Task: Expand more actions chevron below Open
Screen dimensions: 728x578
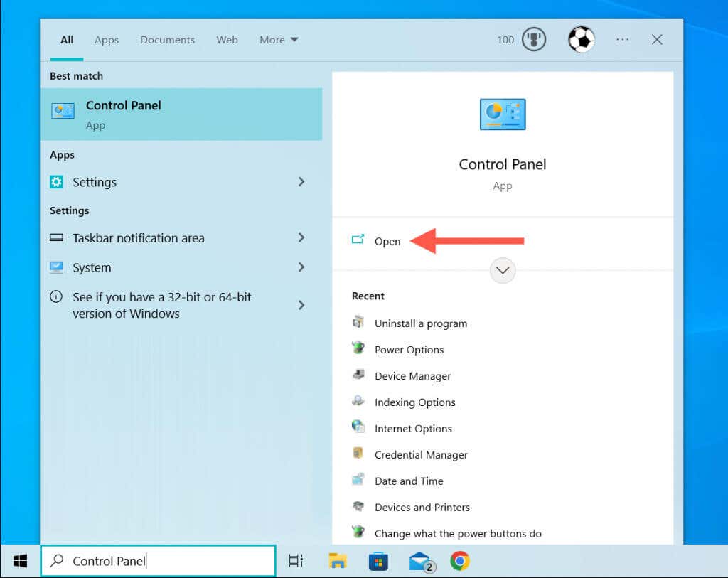Action: [503, 270]
